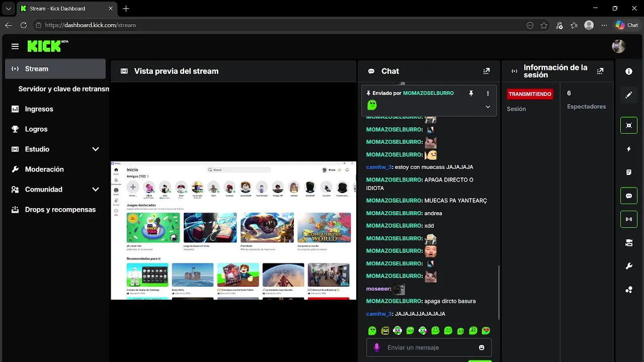Click the browser profile icon in the toolbar

point(589,25)
